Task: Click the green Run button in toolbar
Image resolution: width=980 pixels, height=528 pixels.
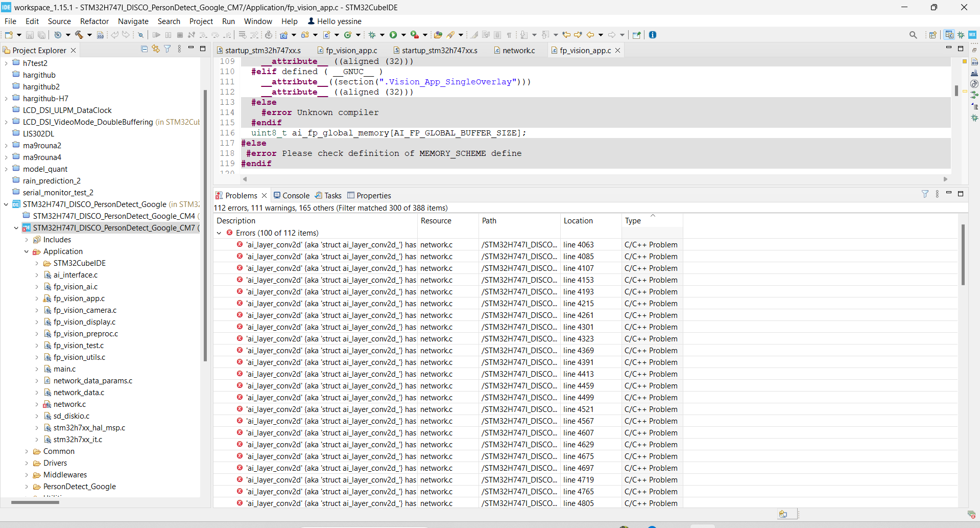Action: click(393, 35)
